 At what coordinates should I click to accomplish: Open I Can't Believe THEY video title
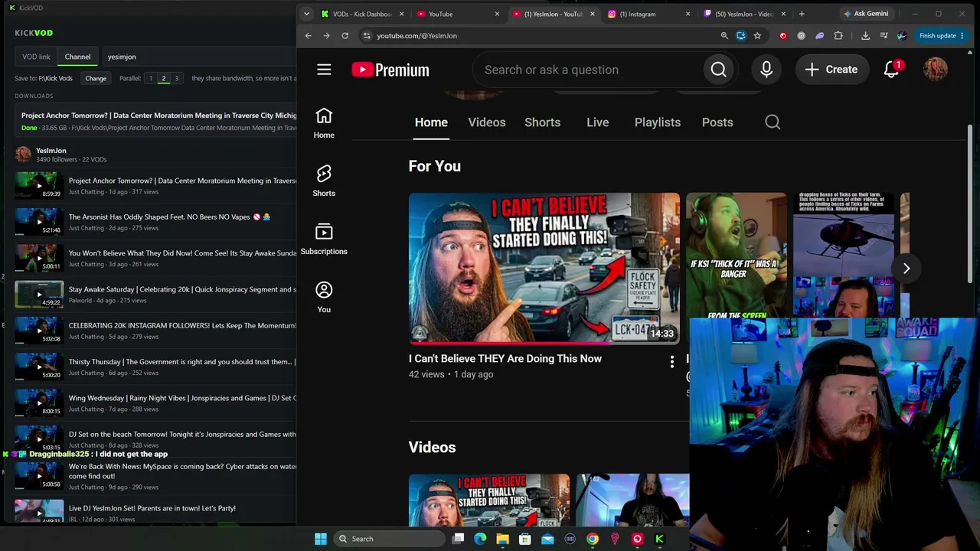tap(505, 358)
